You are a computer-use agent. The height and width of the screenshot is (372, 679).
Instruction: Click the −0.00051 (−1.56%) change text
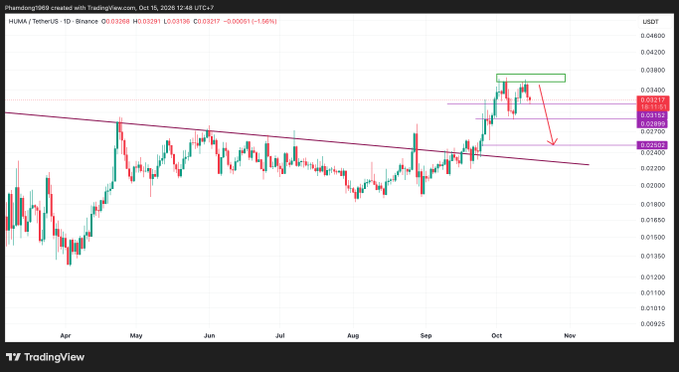pyautogui.click(x=250, y=21)
